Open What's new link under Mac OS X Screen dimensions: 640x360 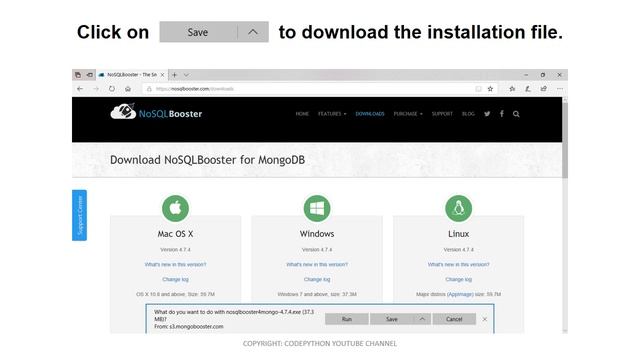pyautogui.click(x=176, y=264)
